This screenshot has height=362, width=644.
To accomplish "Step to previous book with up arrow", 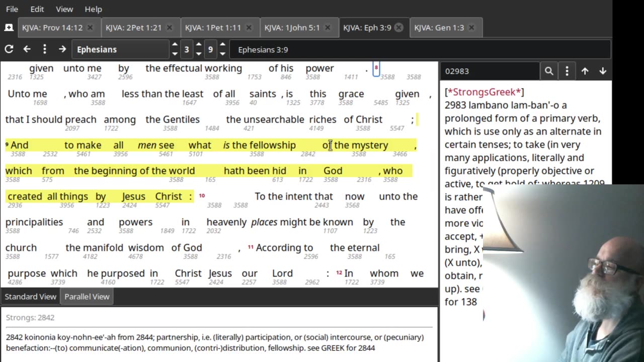I will (175, 45).
